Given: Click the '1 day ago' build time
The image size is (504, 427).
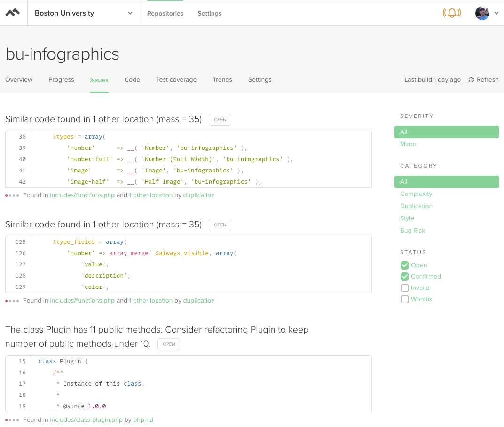Looking at the screenshot, I should coord(447,79).
